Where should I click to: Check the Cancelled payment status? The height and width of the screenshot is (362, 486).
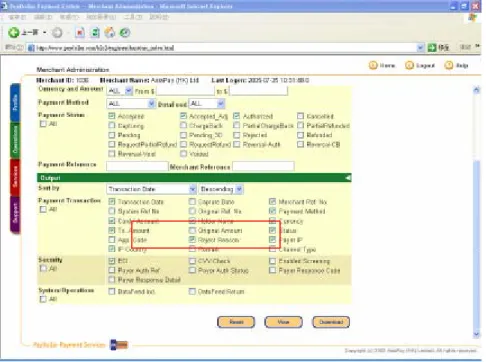coord(300,116)
